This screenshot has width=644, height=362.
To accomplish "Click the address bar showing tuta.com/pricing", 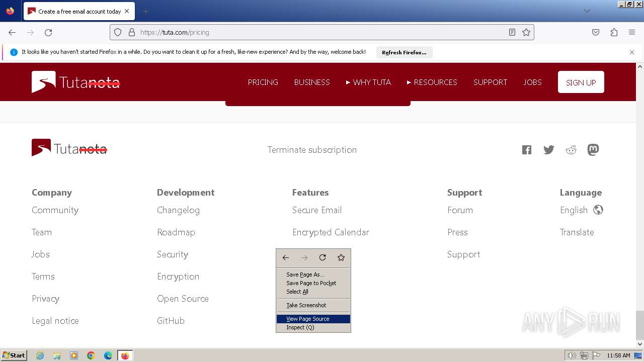I will coord(322,32).
